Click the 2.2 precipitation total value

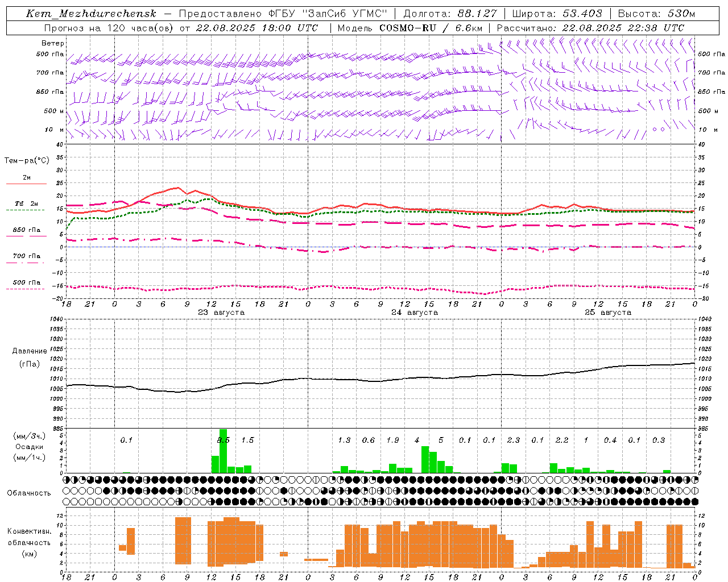pyautogui.click(x=562, y=440)
